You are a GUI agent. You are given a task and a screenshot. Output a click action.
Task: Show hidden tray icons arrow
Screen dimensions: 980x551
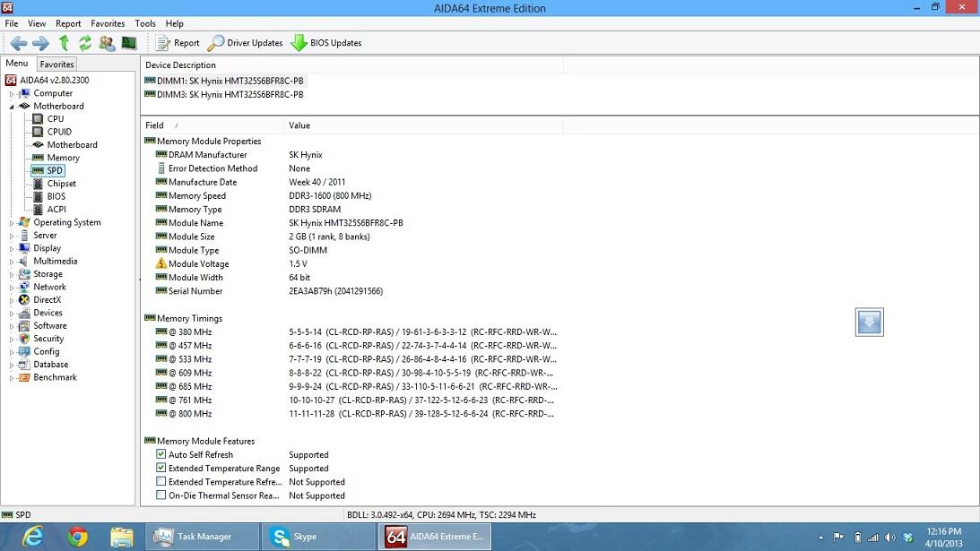[x=820, y=538]
